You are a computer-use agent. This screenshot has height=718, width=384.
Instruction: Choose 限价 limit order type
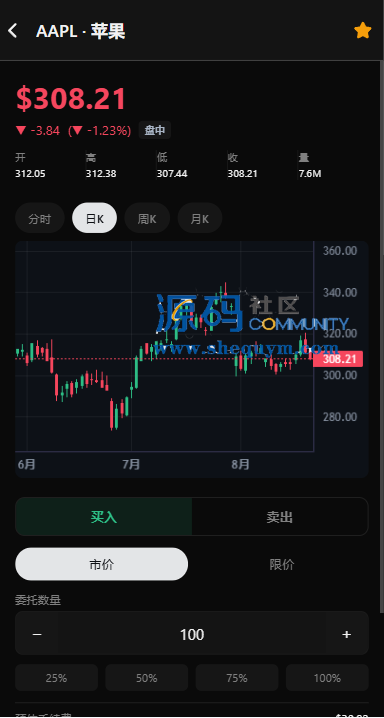tap(282, 564)
